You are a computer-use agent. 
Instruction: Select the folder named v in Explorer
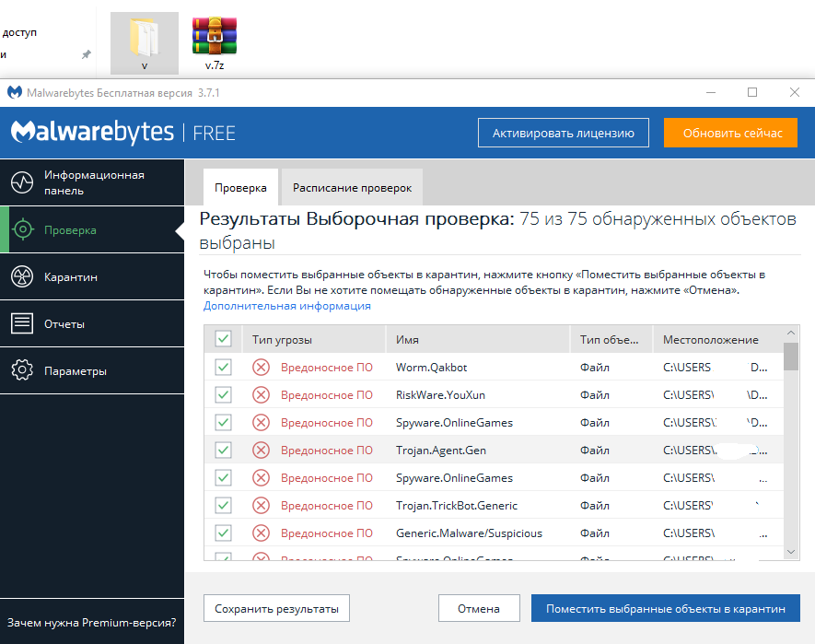[145, 43]
